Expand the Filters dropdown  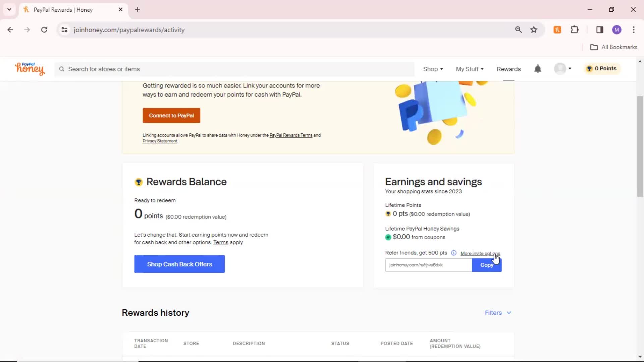498,313
